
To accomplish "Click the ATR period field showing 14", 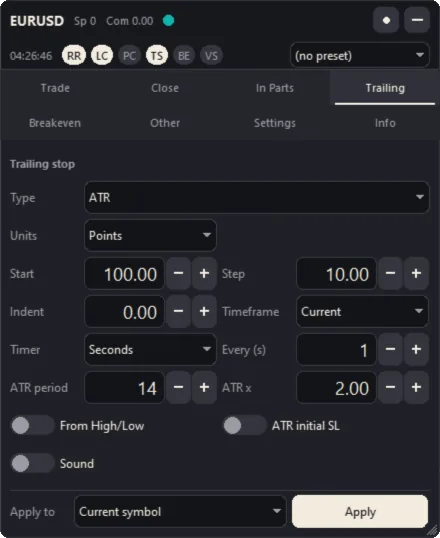I will (124, 388).
